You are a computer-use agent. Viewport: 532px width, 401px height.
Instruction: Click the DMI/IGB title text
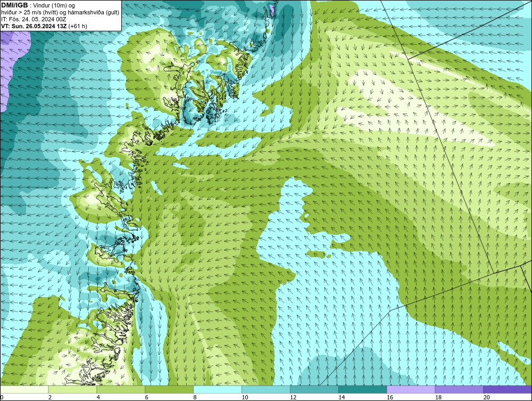(14, 5)
